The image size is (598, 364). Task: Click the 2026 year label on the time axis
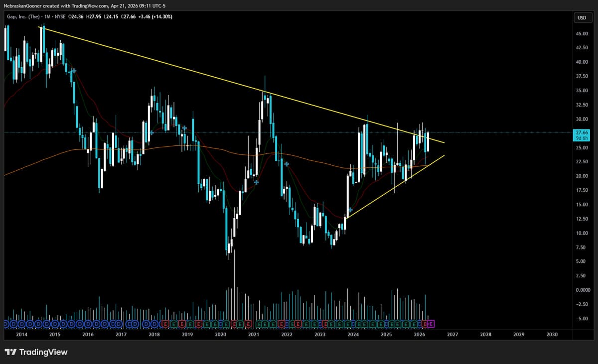pos(420,335)
